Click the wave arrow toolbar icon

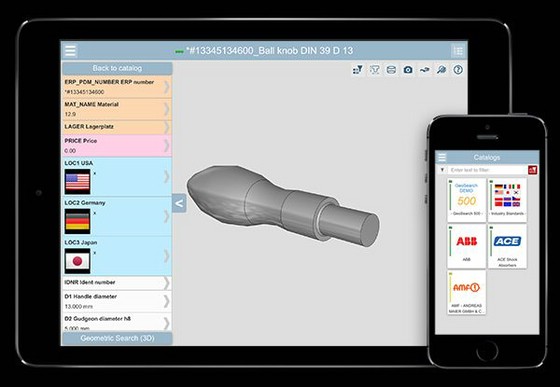[x=424, y=70]
